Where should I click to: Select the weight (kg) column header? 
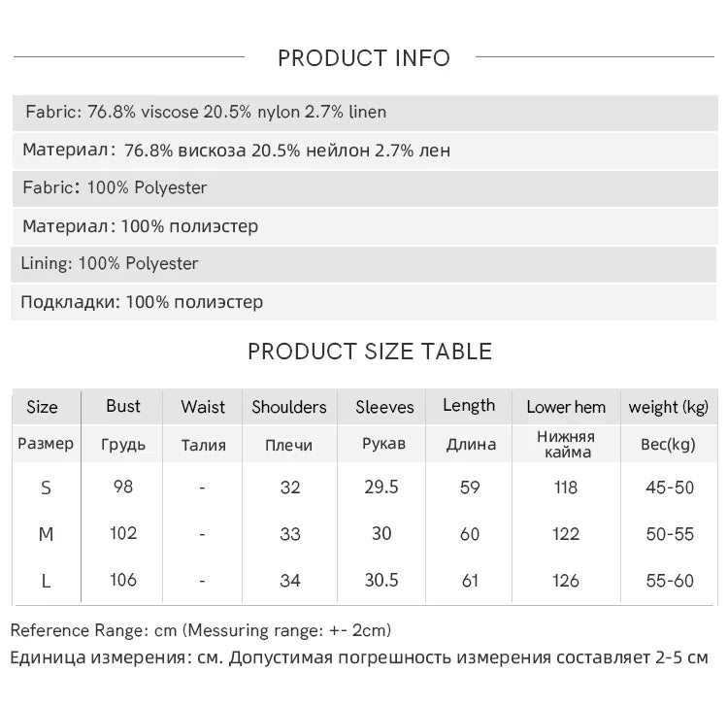(x=668, y=407)
